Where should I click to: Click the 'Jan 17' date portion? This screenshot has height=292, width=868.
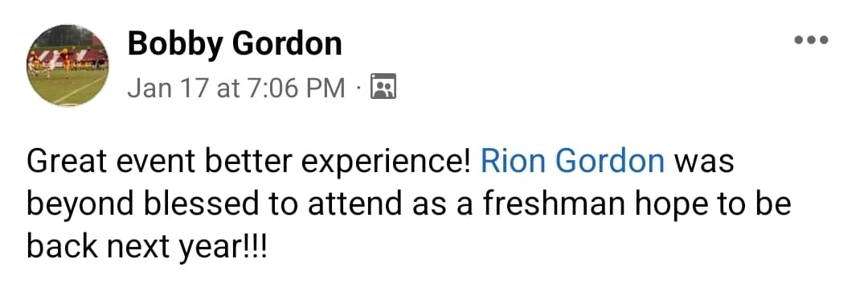point(168,88)
